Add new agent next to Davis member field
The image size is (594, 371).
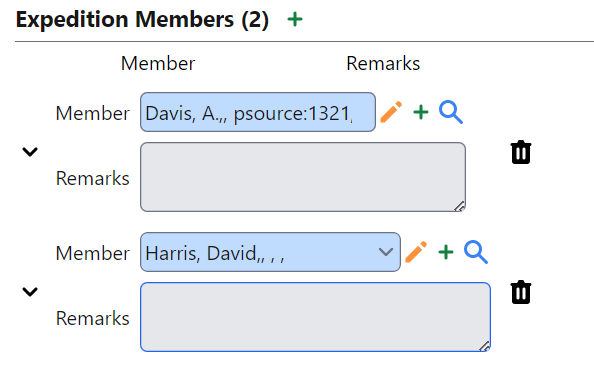[421, 112]
